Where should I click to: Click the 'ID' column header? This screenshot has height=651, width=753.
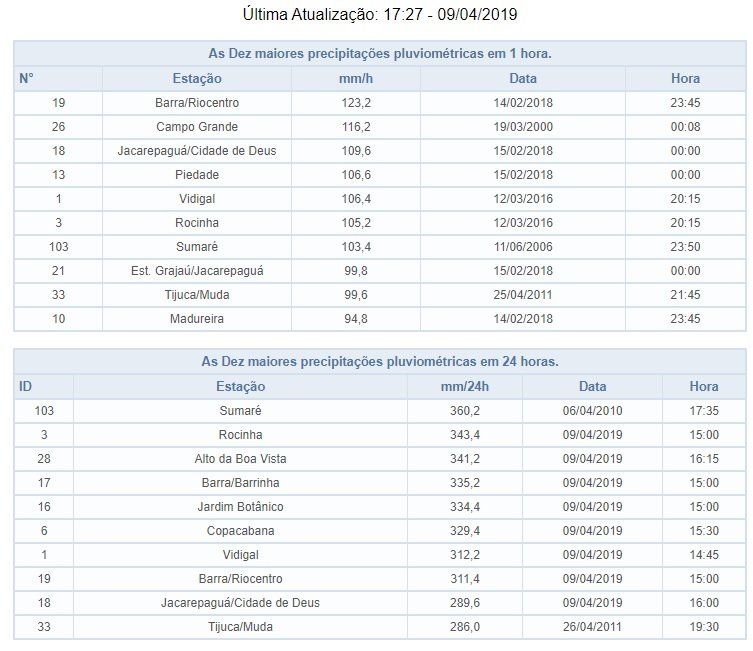[25, 386]
